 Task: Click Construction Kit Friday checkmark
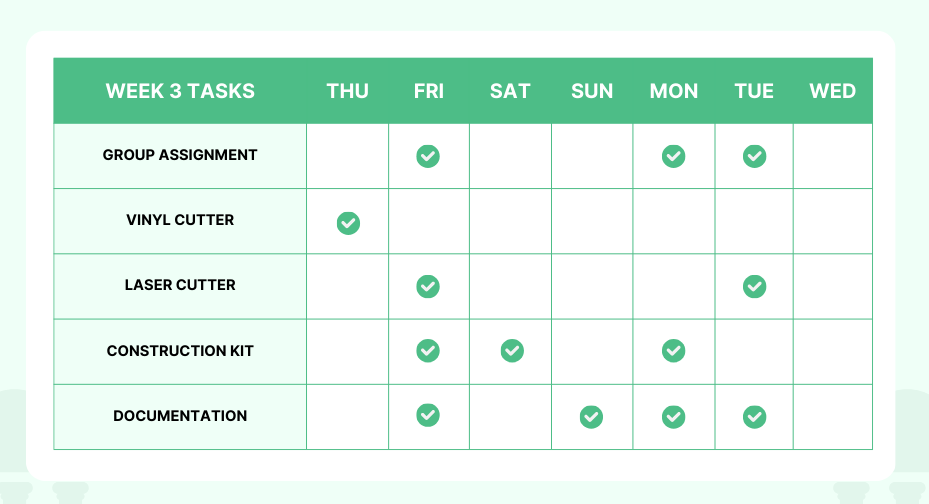(x=428, y=350)
